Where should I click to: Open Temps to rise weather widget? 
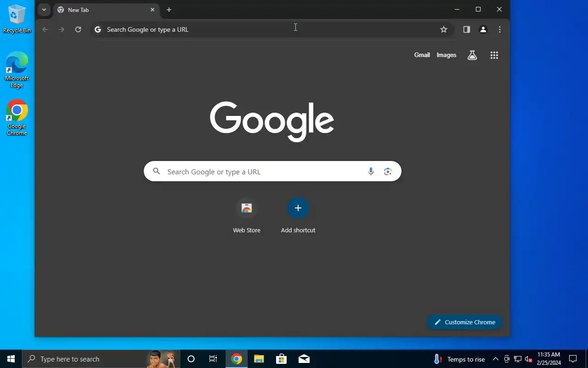459,359
